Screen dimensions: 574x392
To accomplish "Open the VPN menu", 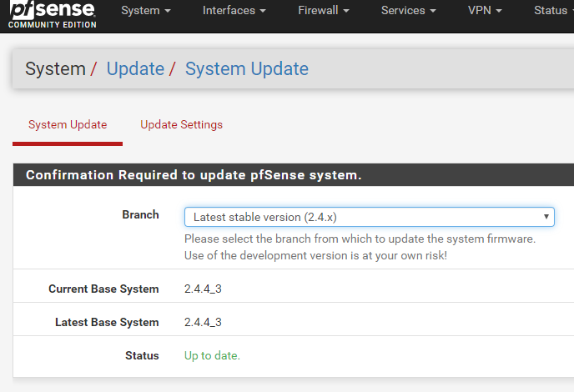I will coord(485,11).
